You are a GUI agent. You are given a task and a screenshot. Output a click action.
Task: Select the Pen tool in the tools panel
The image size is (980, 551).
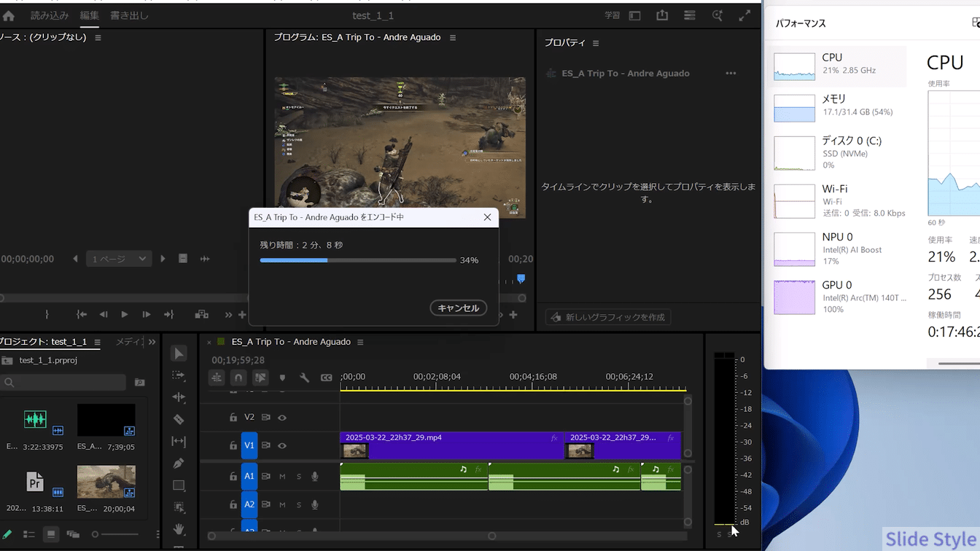tap(179, 464)
